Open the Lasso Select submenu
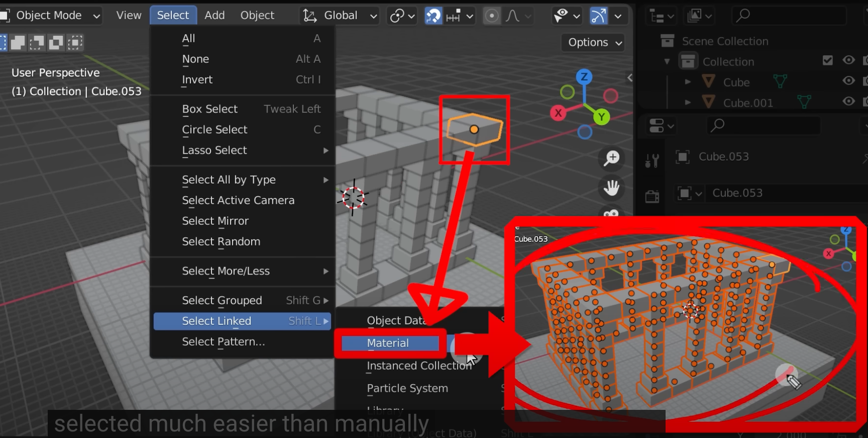 [x=242, y=150]
